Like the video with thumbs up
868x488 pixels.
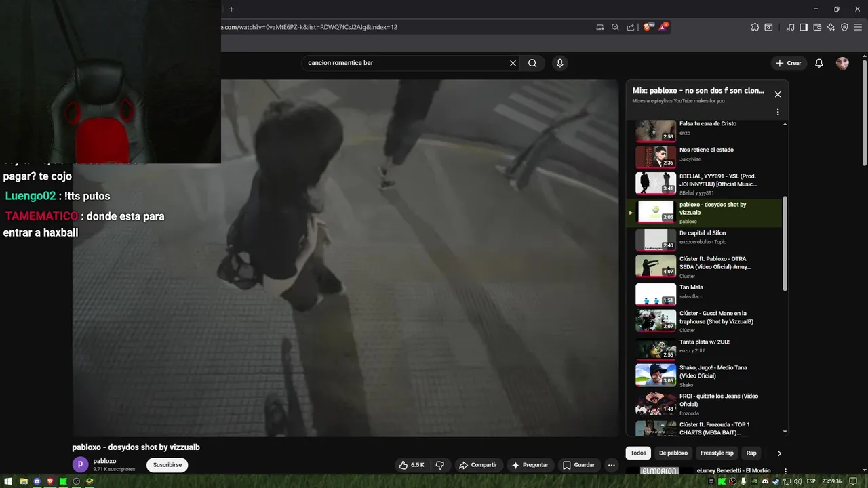tap(412, 465)
